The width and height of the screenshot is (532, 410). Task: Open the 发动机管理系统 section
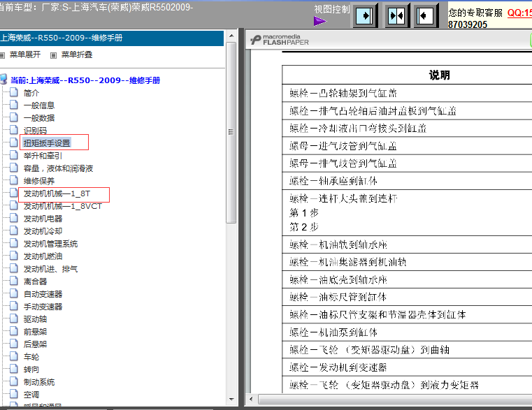click(50, 244)
